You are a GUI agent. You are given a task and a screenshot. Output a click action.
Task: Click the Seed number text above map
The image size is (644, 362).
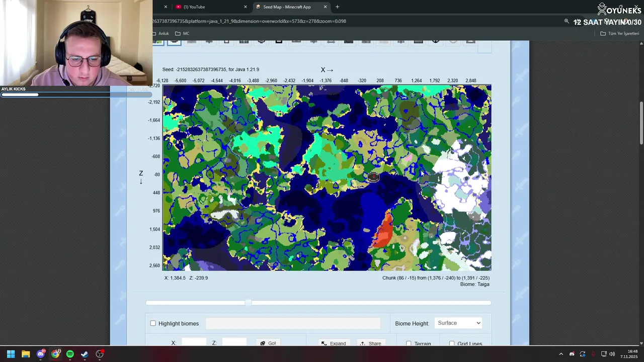tap(211, 69)
